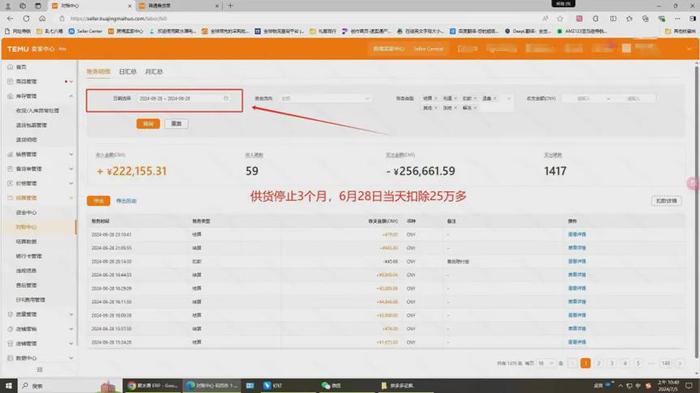Open the calendar icon in date range field
This screenshot has height=393, width=700.
tap(226, 98)
